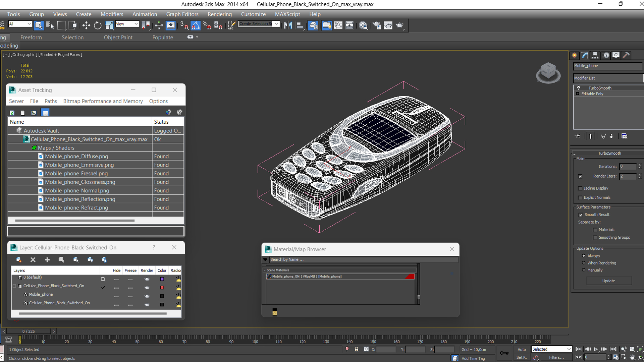Open the MAXScript menu

click(287, 14)
